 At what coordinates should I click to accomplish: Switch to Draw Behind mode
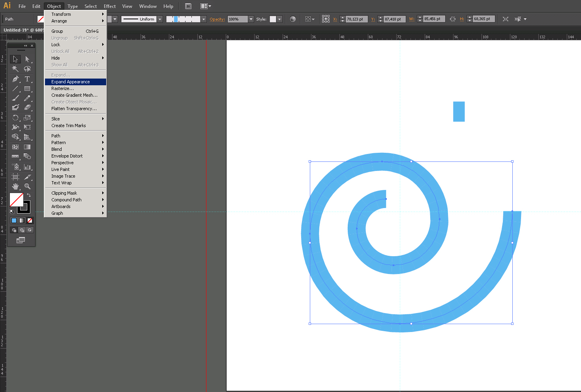(22, 230)
